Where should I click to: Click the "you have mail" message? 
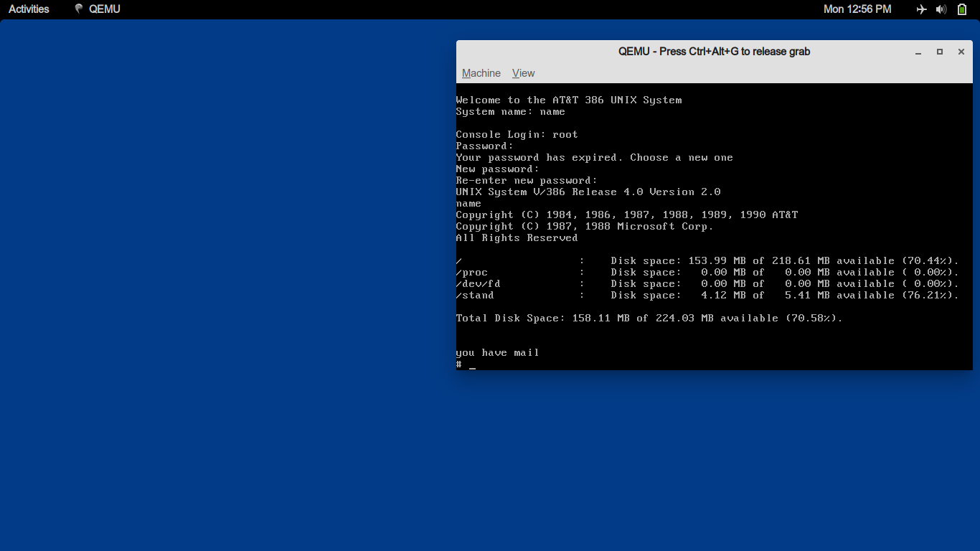click(497, 352)
